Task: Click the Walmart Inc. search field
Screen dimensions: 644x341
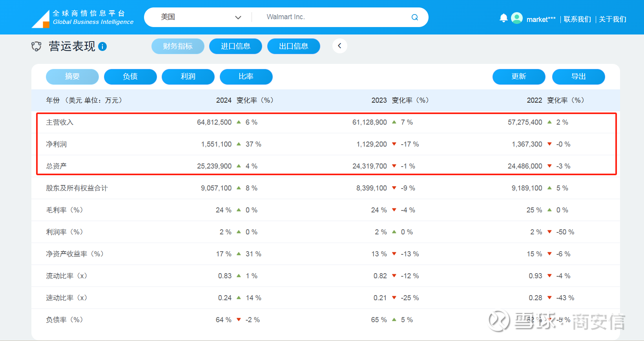Action: (330, 17)
